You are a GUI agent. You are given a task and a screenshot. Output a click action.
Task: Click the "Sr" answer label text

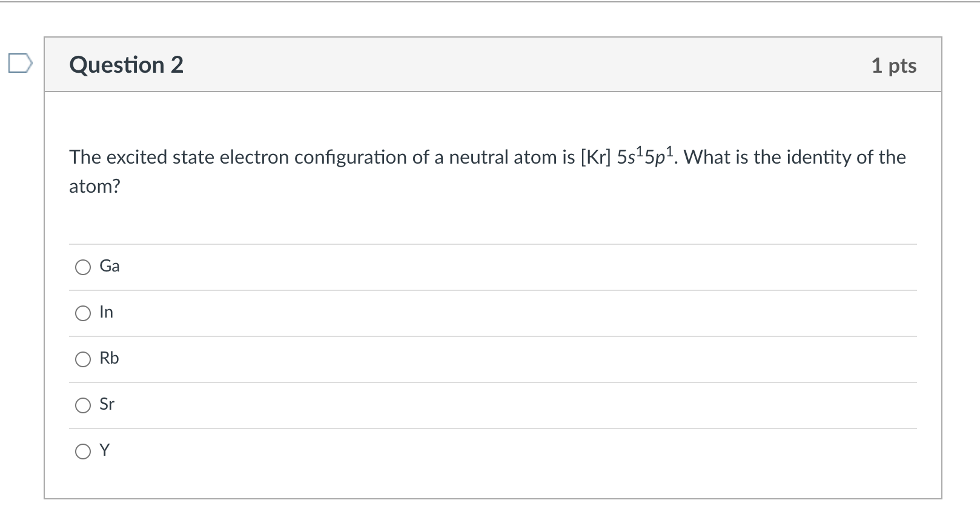107,404
